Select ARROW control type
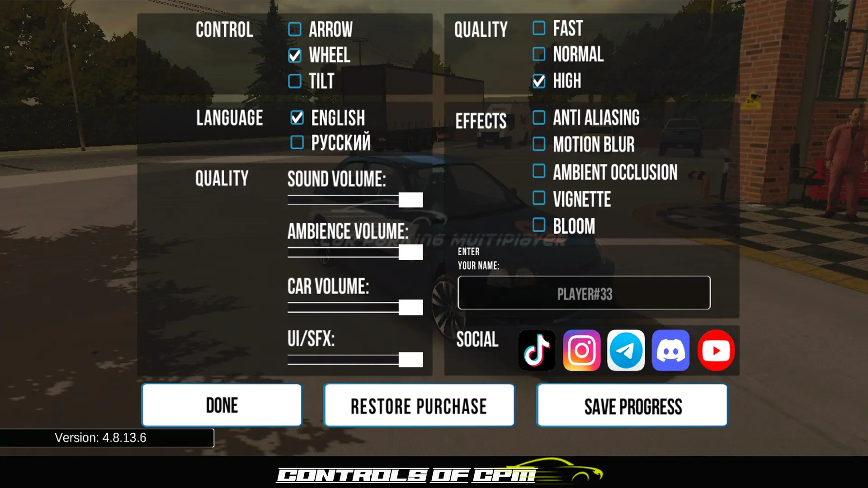 click(294, 28)
